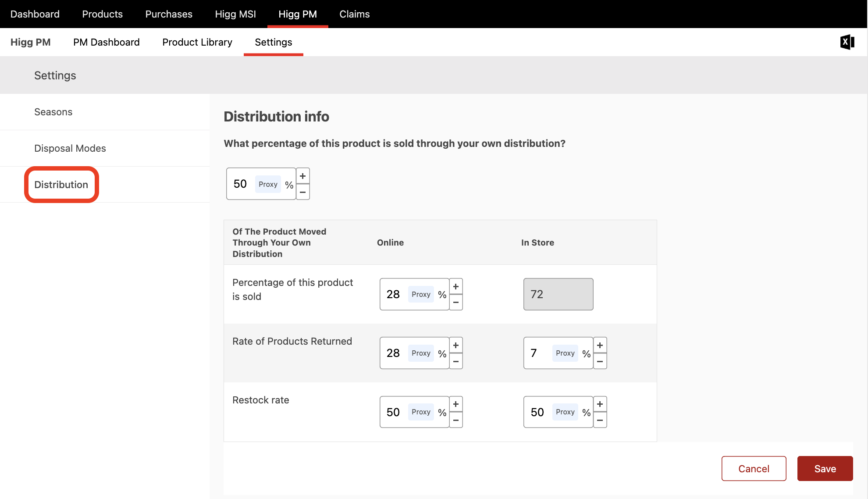The width and height of the screenshot is (868, 499).
Task: Select Higg PM in the black top bar
Action: coord(298,14)
